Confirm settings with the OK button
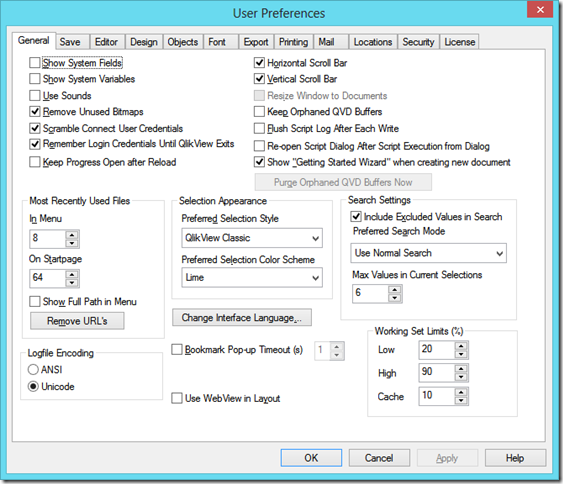Viewport: 563px width, 484px height. [x=311, y=458]
